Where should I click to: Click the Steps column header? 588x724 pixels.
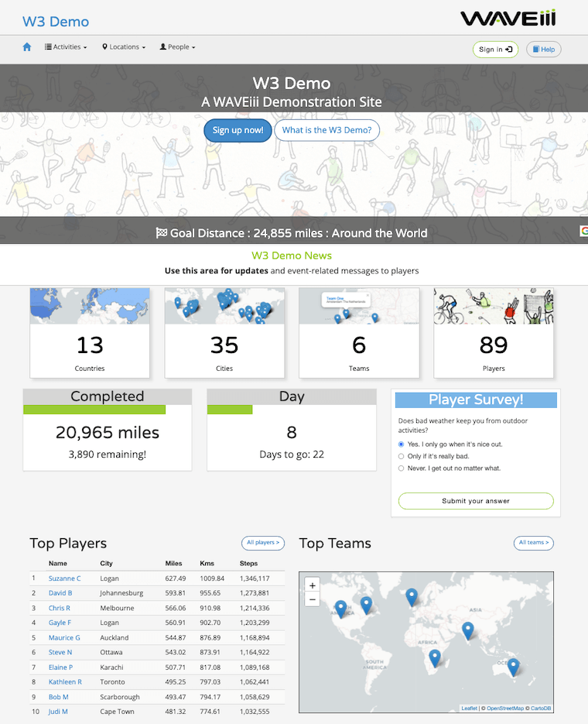click(x=248, y=563)
